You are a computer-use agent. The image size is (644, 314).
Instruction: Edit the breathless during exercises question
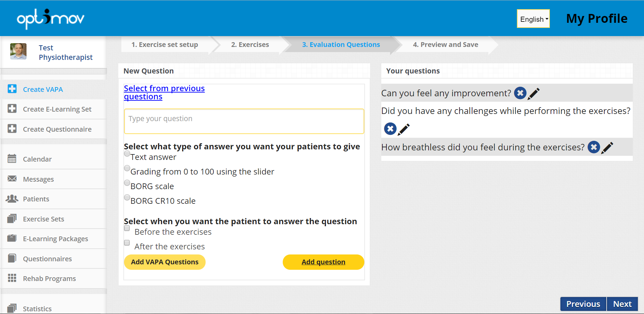[x=607, y=148]
